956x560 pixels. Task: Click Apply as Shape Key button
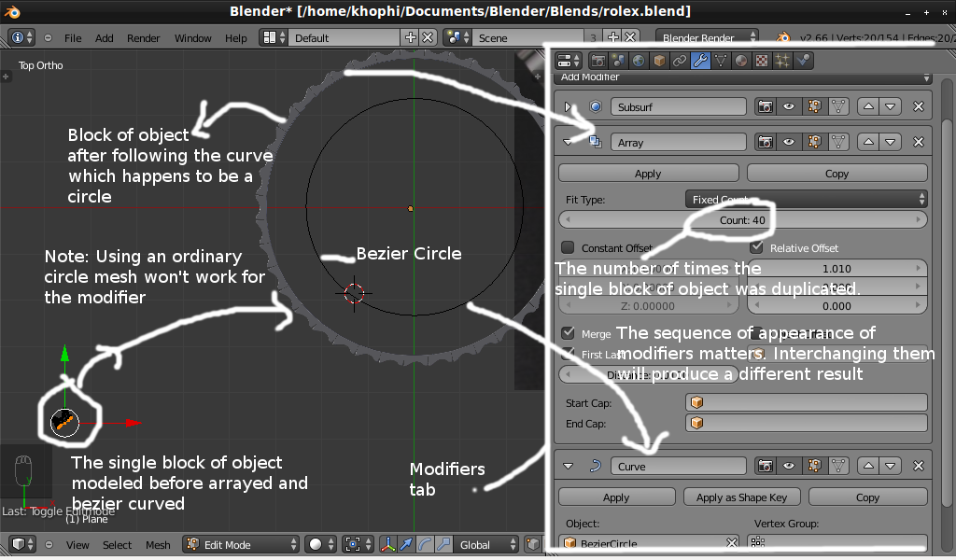[x=741, y=497]
